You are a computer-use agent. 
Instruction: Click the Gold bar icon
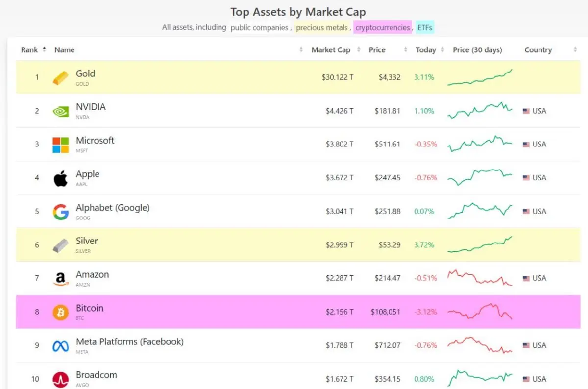[61, 77]
